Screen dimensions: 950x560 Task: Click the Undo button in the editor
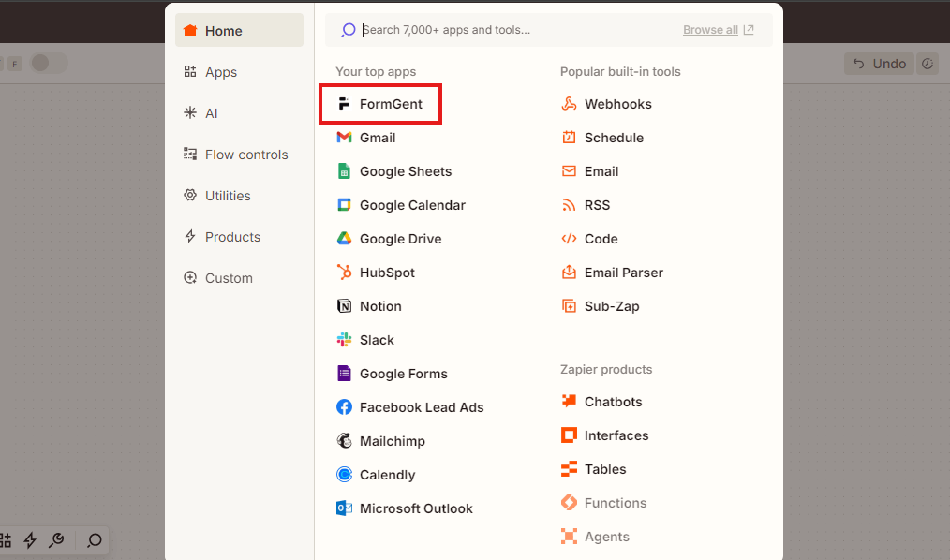pyautogui.click(x=880, y=64)
